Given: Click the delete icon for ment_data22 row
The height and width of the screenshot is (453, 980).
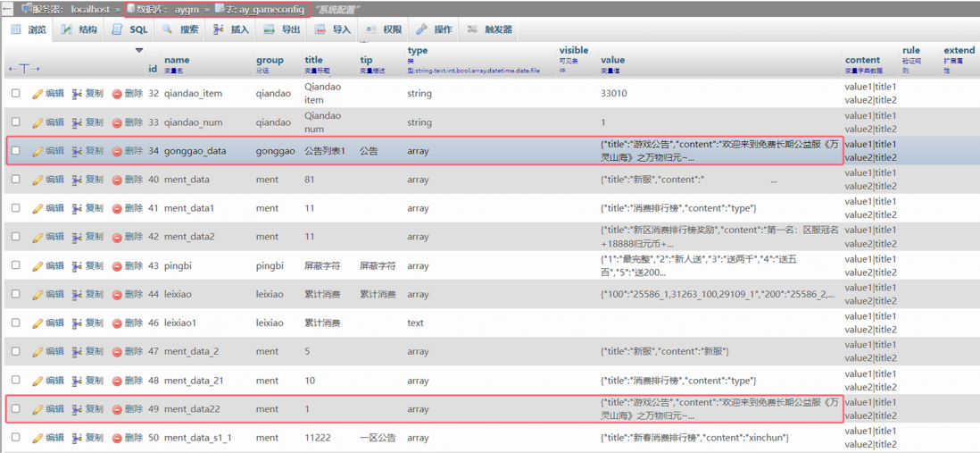Looking at the screenshot, I should pyautogui.click(x=117, y=409).
